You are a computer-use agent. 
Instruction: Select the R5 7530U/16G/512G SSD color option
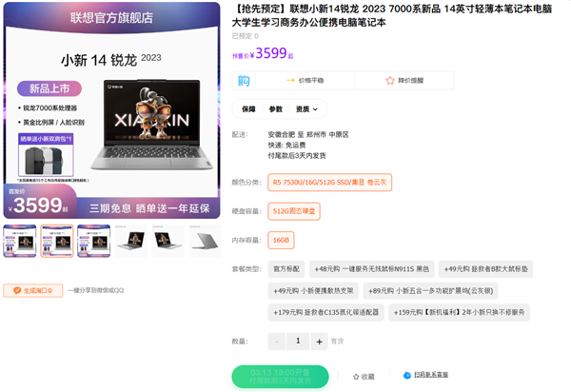[329, 183]
